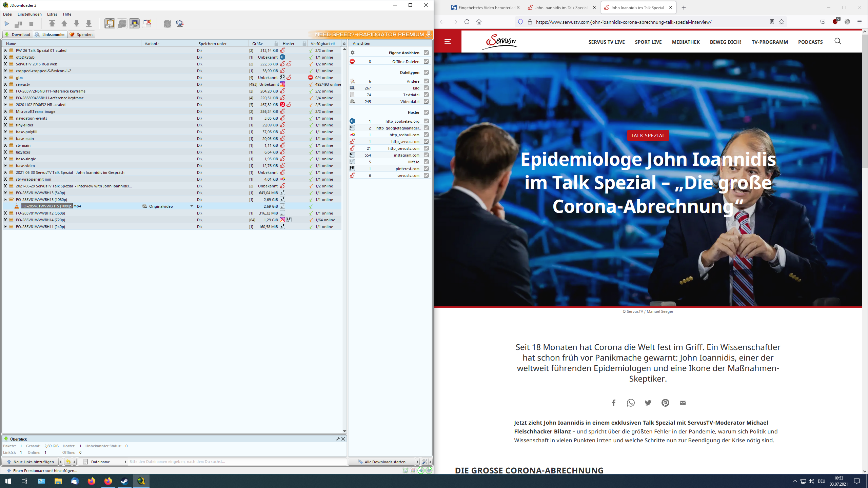Share the article via the Pinterest icon
868x488 pixels.
[665, 403]
